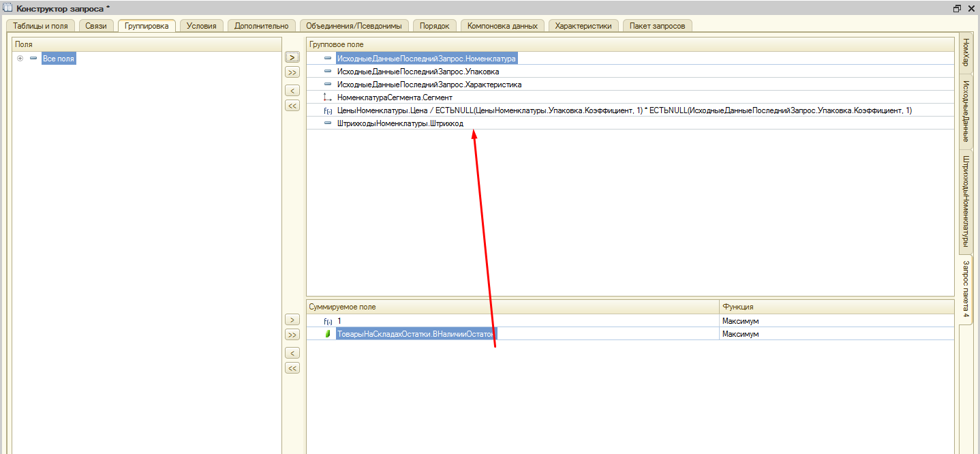Click the Суммируемое поле column header

click(513, 307)
